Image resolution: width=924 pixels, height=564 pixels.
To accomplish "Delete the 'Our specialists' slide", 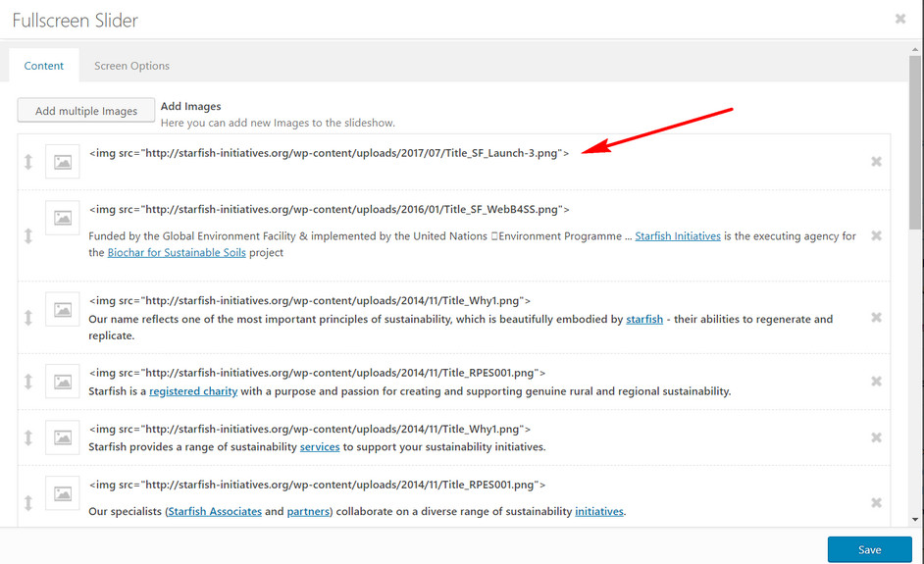I will [x=876, y=503].
